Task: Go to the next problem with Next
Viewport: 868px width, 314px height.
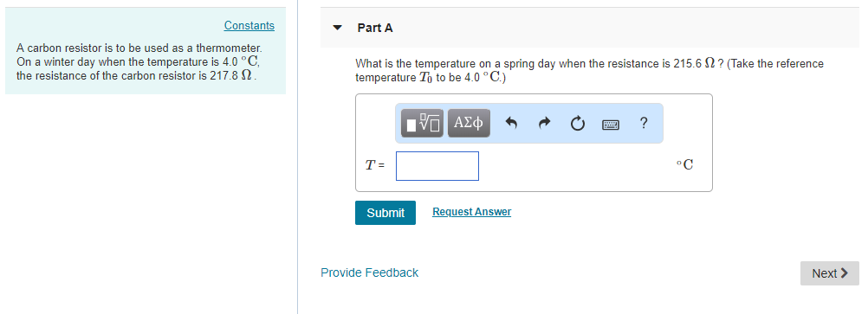Action: tap(829, 273)
